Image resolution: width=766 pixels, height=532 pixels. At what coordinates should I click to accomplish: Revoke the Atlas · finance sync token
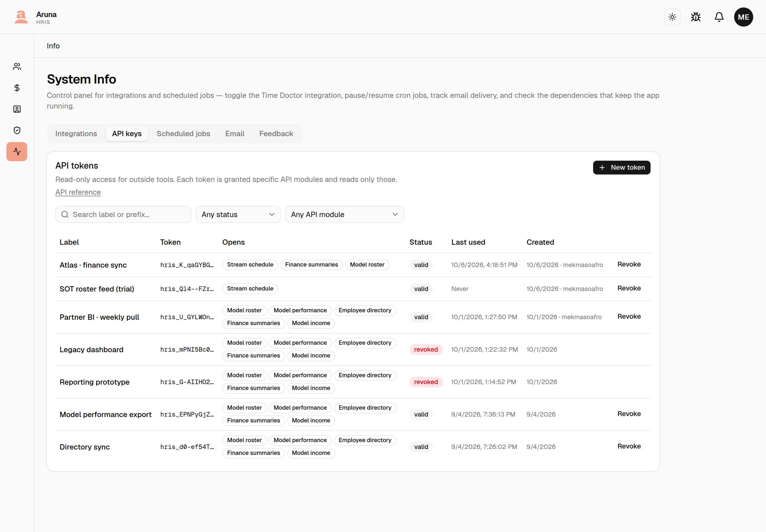pos(629,264)
